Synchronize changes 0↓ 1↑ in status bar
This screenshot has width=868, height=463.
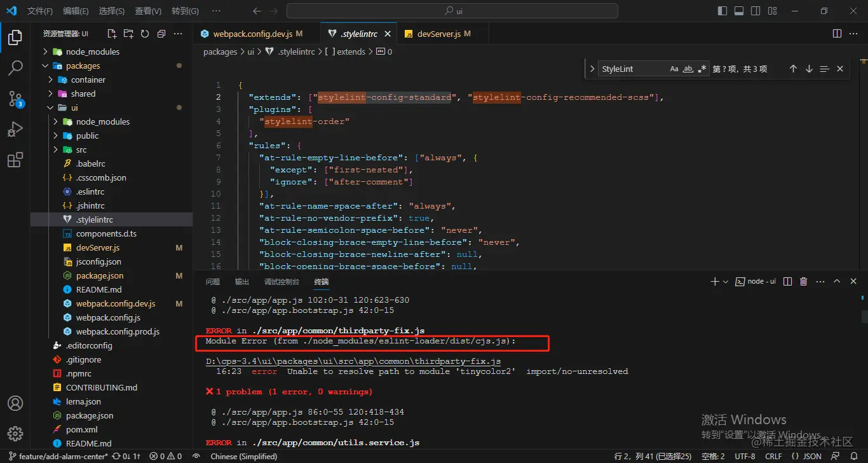click(126, 456)
